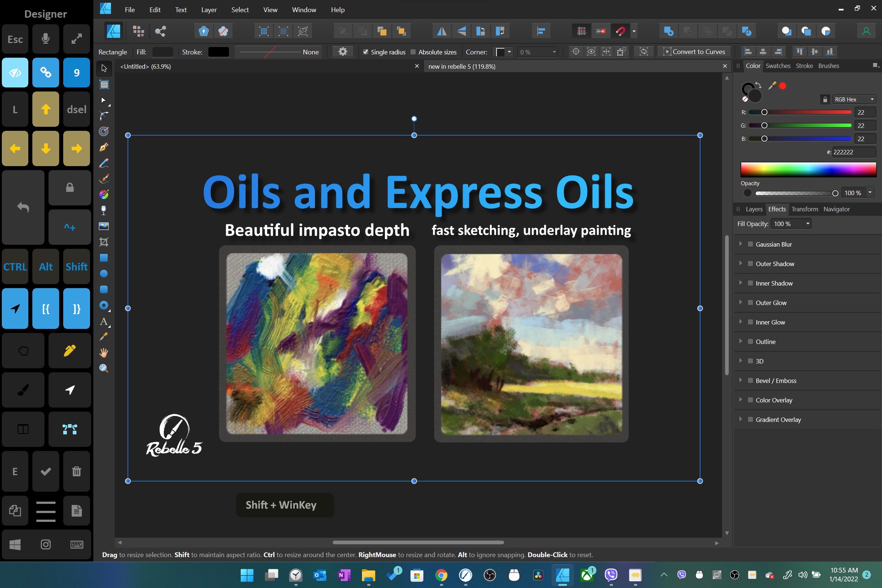Open the RGB Hex color mode dropdown

(x=854, y=99)
